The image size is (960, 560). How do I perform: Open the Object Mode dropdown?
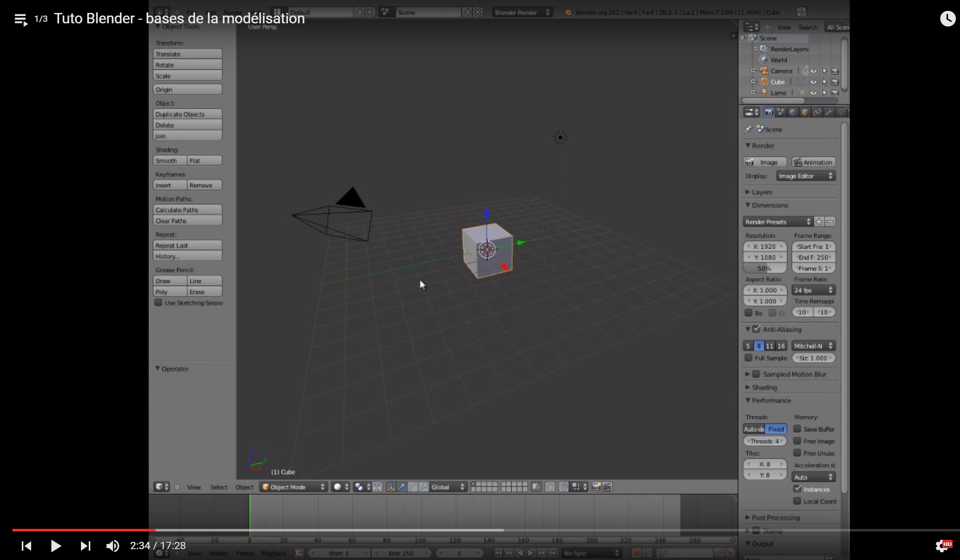[293, 487]
